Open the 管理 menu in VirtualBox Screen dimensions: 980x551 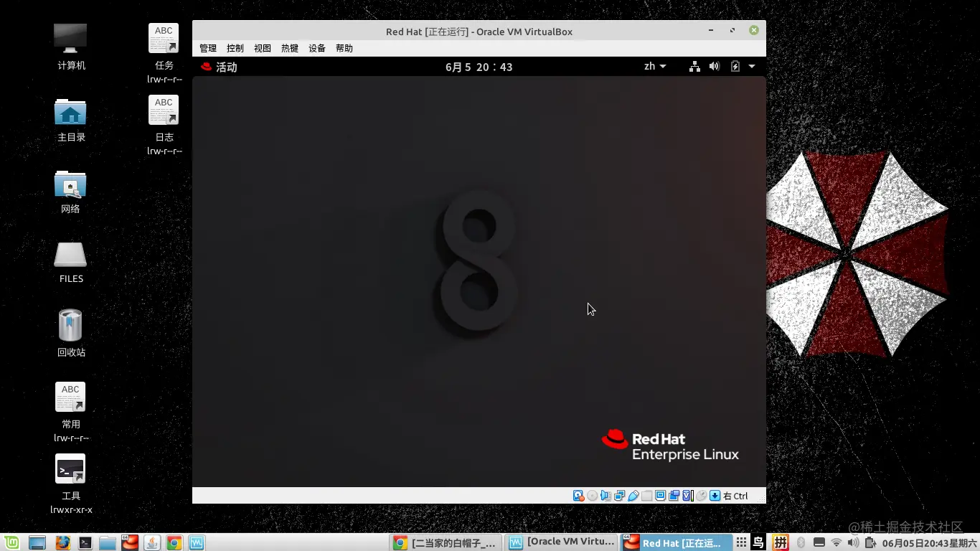(208, 48)
